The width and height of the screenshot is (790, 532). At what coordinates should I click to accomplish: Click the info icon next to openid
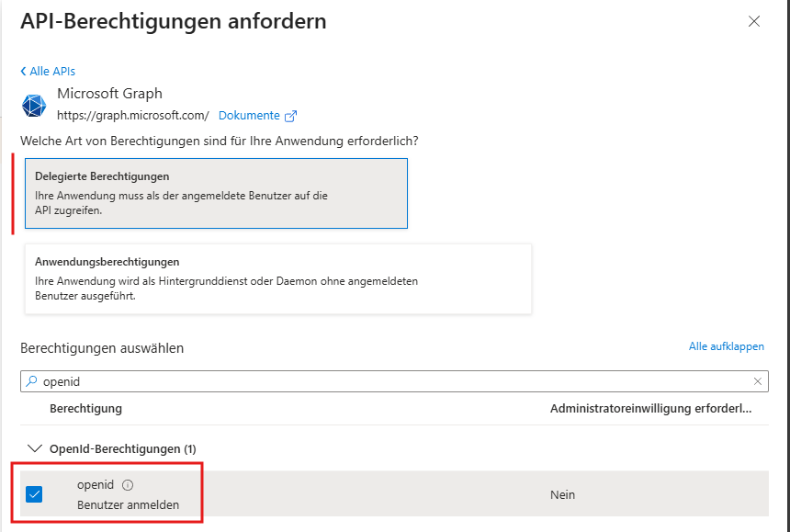(x=128, y=485)
